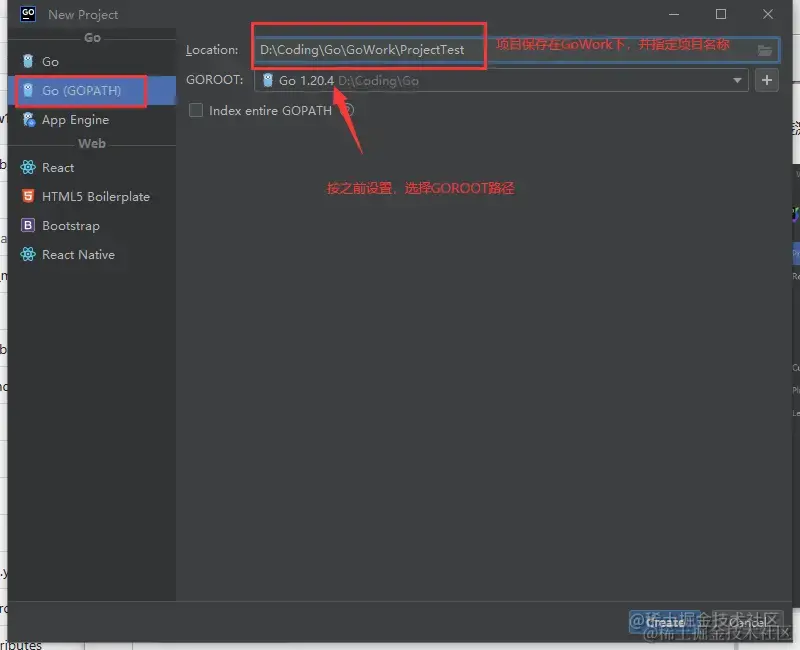Click the GOROOT dropdown arrow
Image resolution: width=800 pixels, height=650 pixels.
pyautogui.click(x=737, y=80)
